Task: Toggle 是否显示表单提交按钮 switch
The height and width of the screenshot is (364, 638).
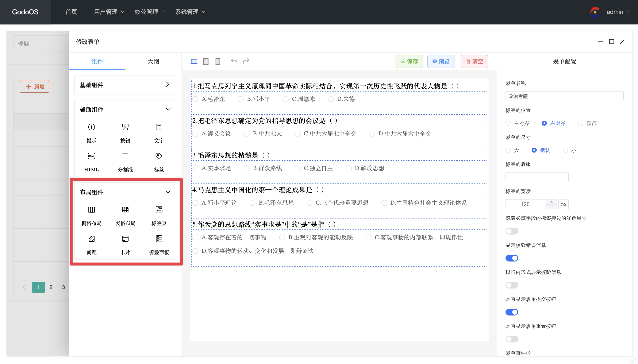Action: (x=512, y=312)
